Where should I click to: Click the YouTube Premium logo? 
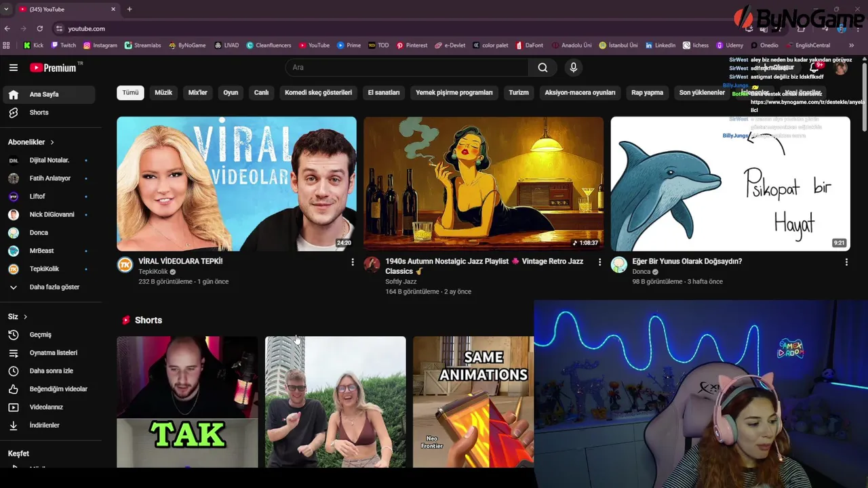55,67
